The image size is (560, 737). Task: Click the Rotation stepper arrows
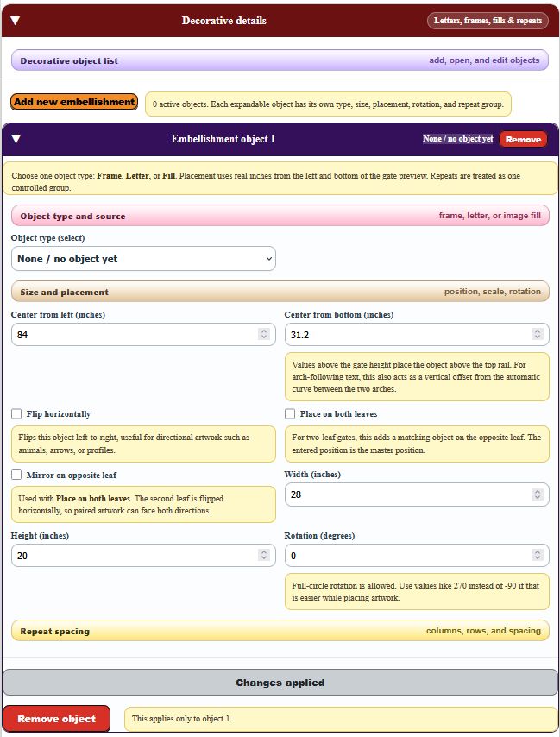tap(538, 556)
